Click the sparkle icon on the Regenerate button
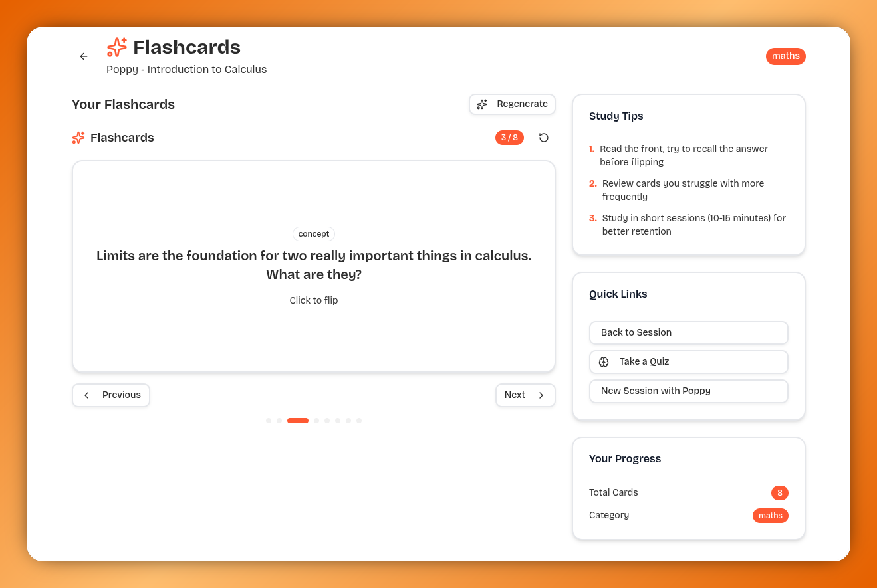This screenshot has width=877, height=588. [x=481, y=104]
